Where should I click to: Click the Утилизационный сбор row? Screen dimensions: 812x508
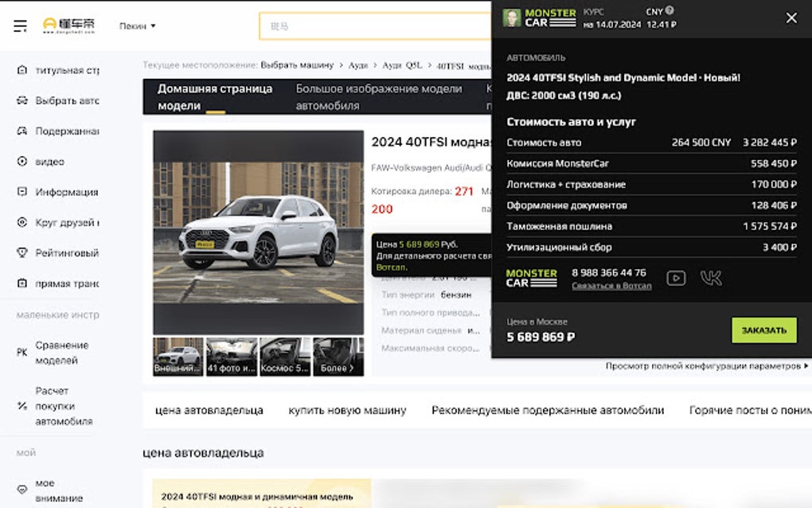tap(651, 248)
